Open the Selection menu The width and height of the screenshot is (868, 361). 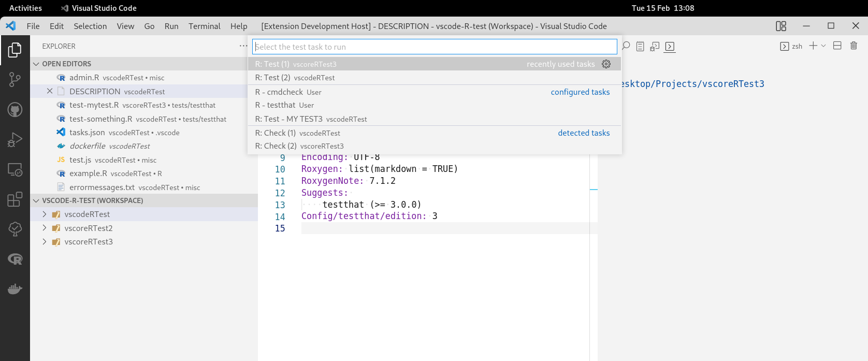[x=90, y=26]
